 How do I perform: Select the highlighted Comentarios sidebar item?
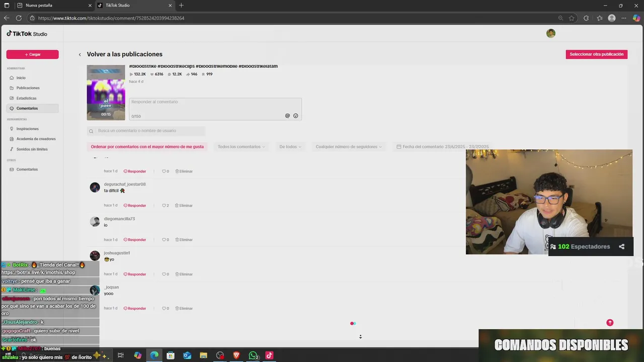click(32, 108)
